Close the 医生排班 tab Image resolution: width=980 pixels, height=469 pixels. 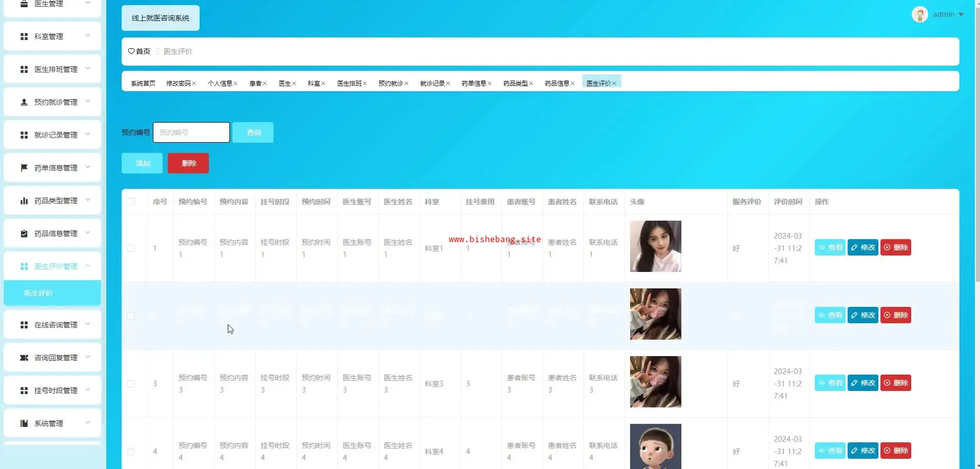coord(365,84)
